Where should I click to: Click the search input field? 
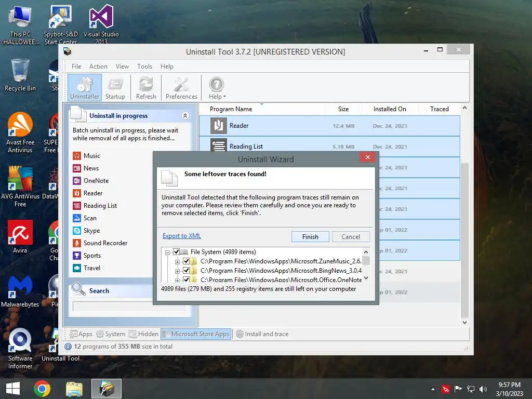click(129, 306)
